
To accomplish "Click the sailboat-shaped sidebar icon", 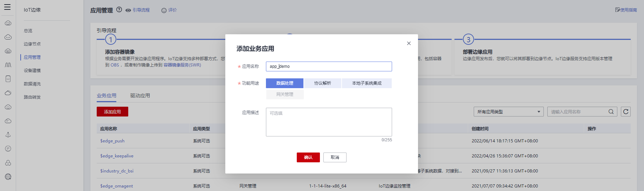I will (8, 135).
